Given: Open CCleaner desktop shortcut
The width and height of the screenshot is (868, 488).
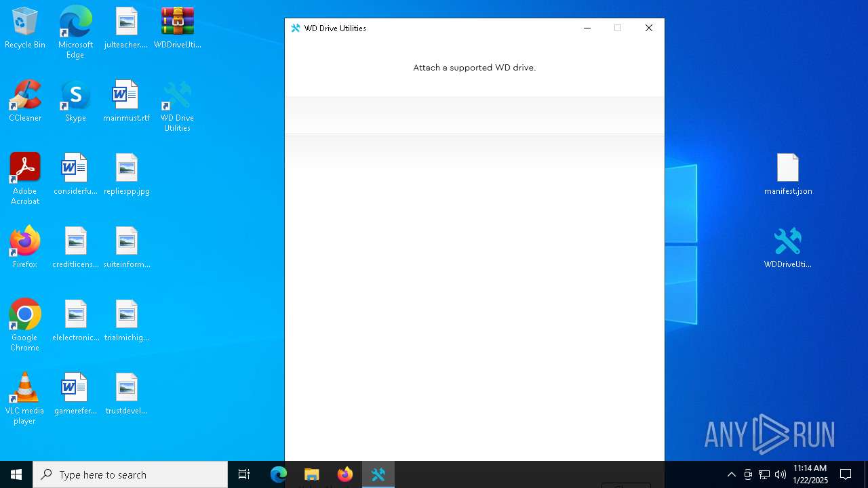Looking at the screenshot, I should coord(25,102).
